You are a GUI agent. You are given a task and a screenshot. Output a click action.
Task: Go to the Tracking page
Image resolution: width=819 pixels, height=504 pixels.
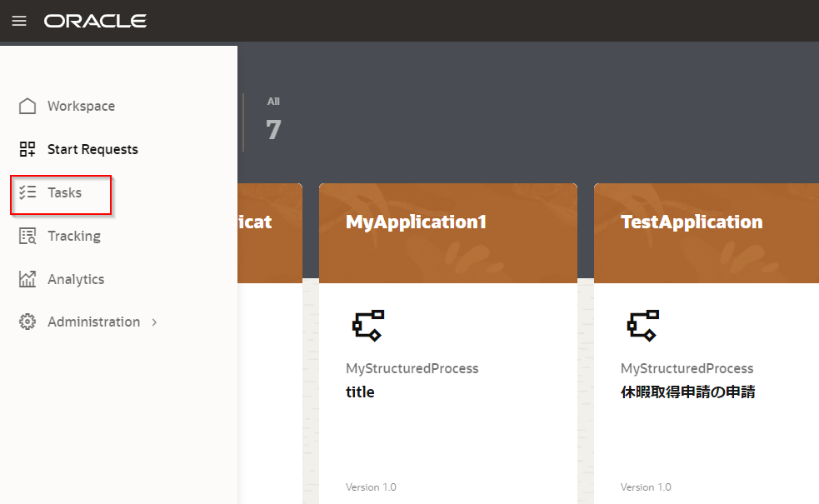74,236
